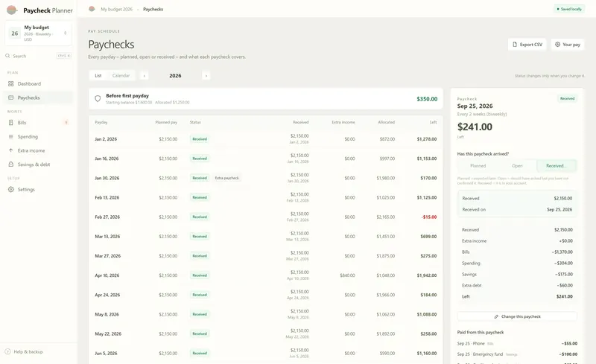596x364 pixels.
Task: Click the 26 budget year badge
Action: [x=14, y=33]
